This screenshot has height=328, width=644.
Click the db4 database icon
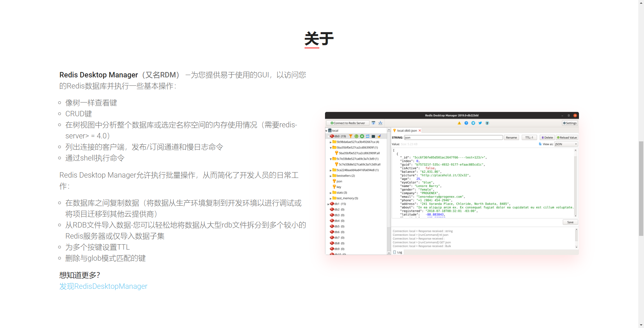tap(332, 221)
